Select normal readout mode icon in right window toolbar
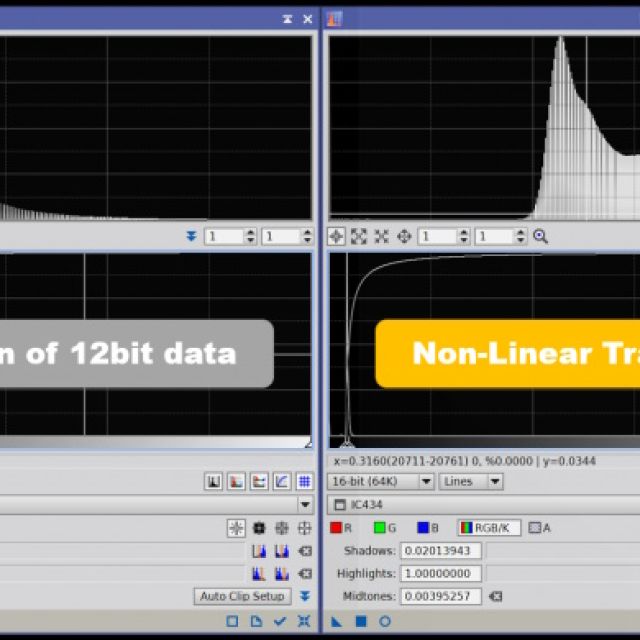This screenshot has height=640, width=640. [336, 236]
